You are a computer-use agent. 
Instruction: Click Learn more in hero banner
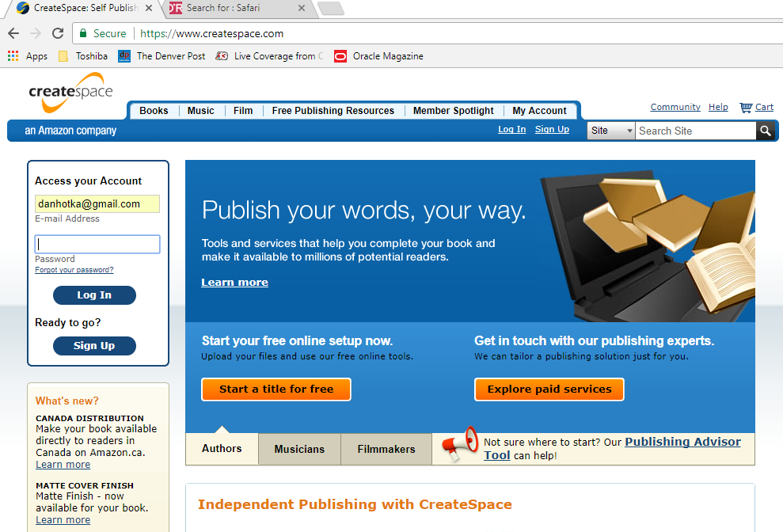(x=234, y=283)
